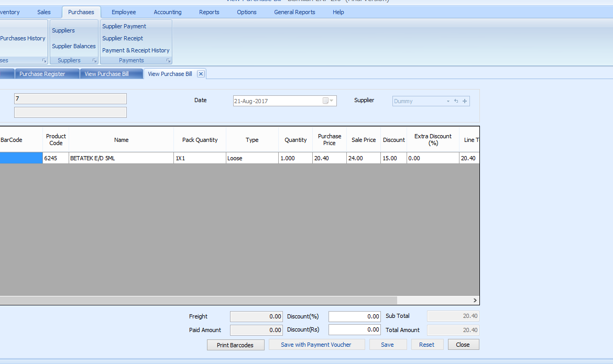Click the add supplier plus icon
The width and height of the screenshot is (613, 364).
(x=465, y=101)
